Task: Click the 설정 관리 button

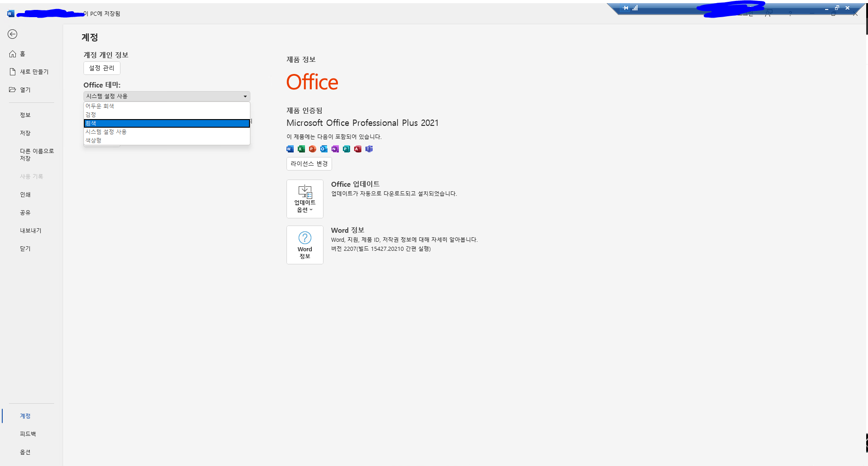Action: click(x=102, y=68)
